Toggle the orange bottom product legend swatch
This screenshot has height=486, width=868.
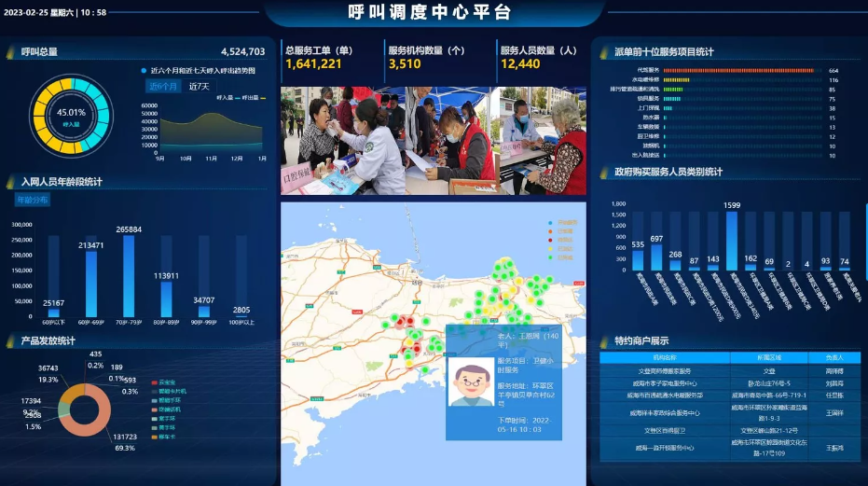(155, 437)
